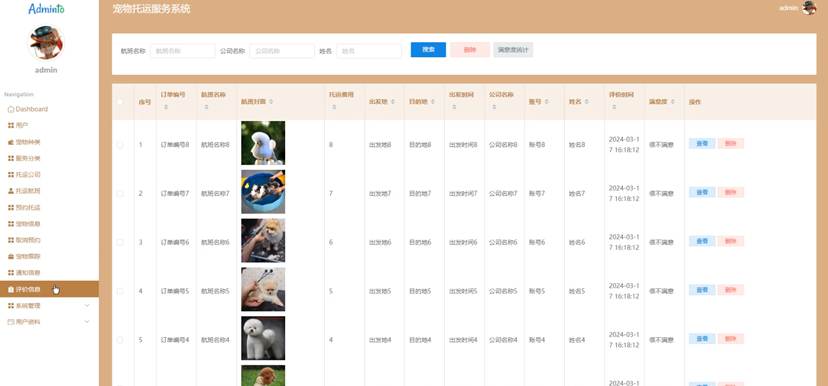This screenshot has width=828, height=386.
Task: Click 删除 for row 订单编号7
Action: point(731,193)
